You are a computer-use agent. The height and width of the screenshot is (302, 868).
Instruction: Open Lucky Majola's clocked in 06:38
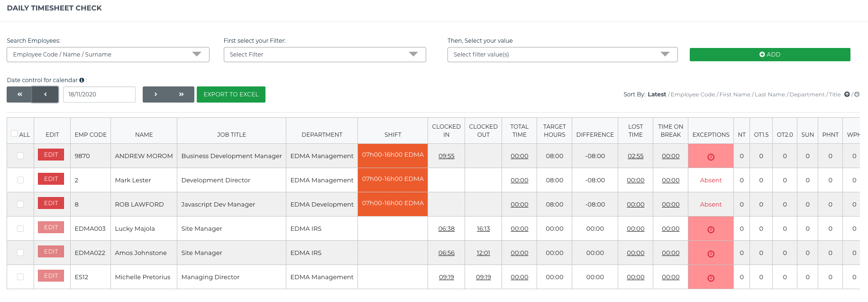click(446, 228)
